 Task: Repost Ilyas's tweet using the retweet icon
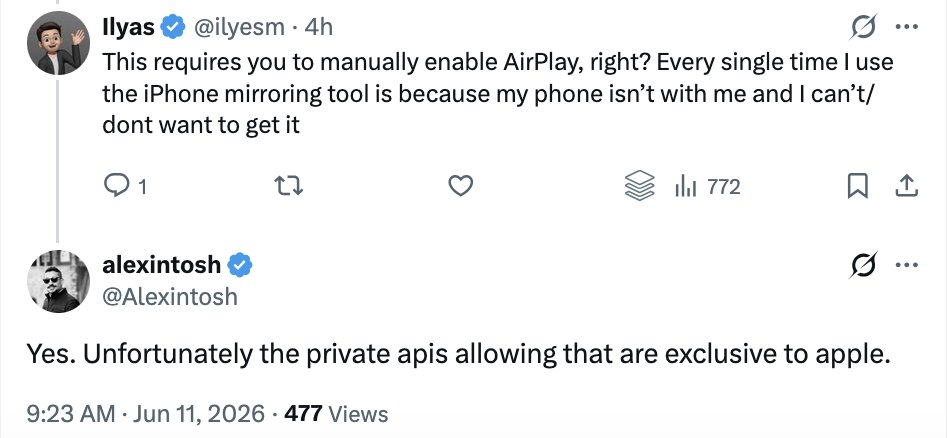(288, 187)
